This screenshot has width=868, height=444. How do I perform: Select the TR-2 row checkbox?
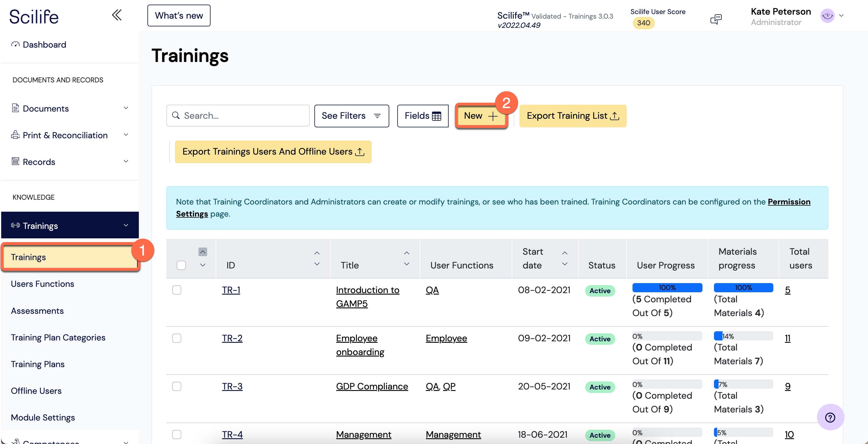(x=177, y=338)
